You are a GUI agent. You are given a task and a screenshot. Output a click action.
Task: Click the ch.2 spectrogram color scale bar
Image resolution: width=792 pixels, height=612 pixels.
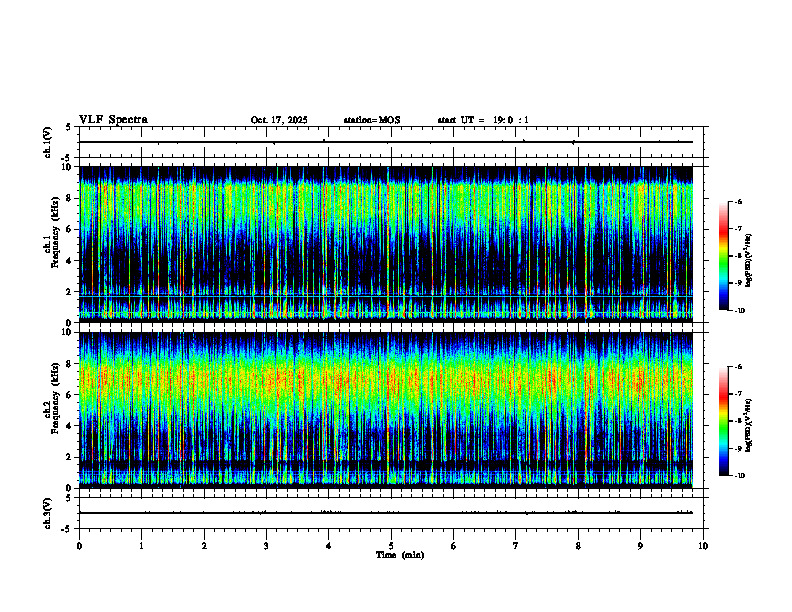tap(724, 421)
